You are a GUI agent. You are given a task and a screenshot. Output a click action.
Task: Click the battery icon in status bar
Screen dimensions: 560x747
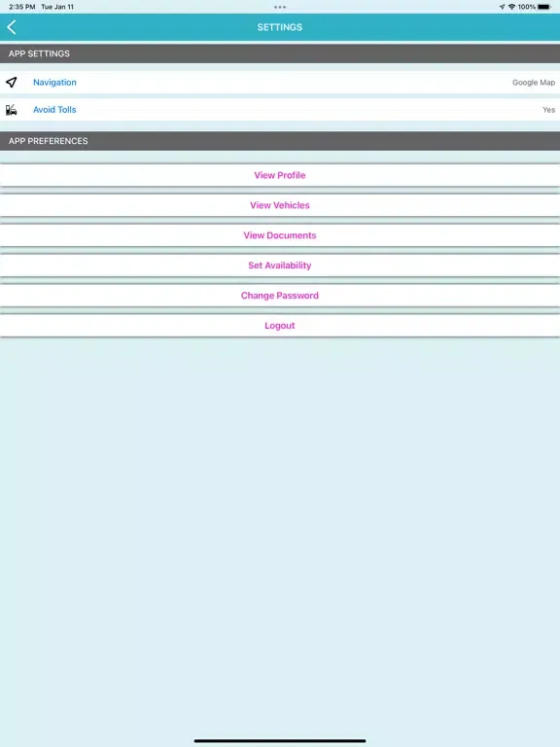[x=544, y=7]
